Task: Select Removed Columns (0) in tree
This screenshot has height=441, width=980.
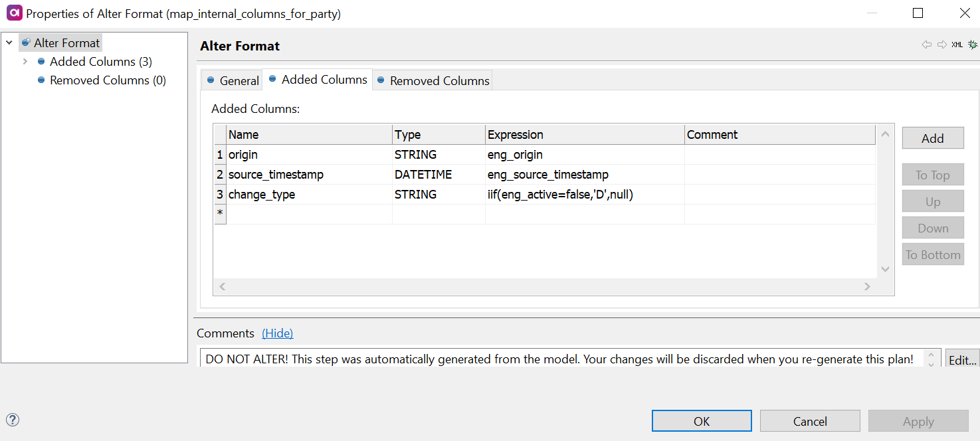Action: pyautogui.click(x=108, y=80)
